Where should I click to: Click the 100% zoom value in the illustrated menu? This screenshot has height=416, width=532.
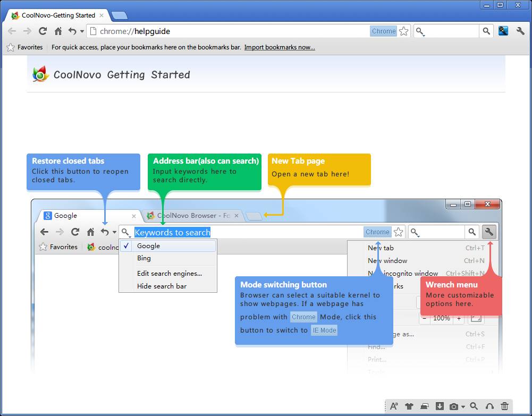coord(442,318)
